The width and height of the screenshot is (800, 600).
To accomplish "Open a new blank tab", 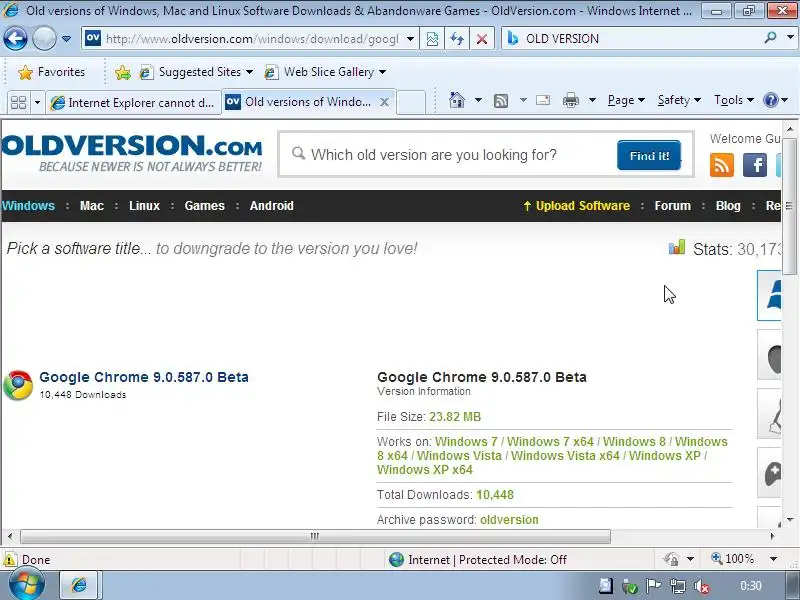I will pyautogui.click(x=411, y=102).
